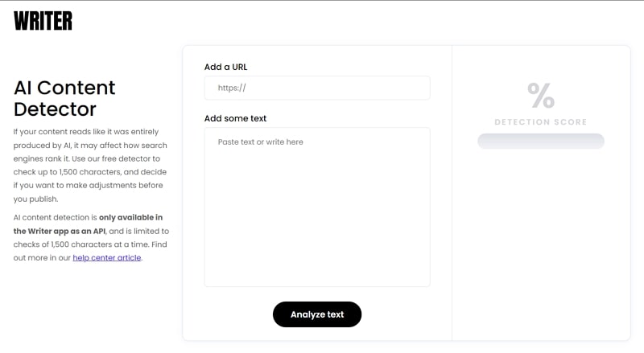Click the 'you publish.' text line
The image size is (644, 353).
point(35,199)
